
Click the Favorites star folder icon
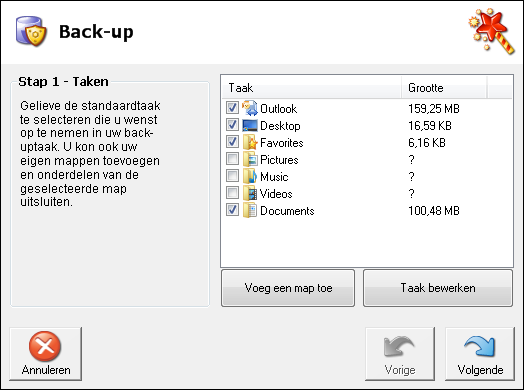250,142
